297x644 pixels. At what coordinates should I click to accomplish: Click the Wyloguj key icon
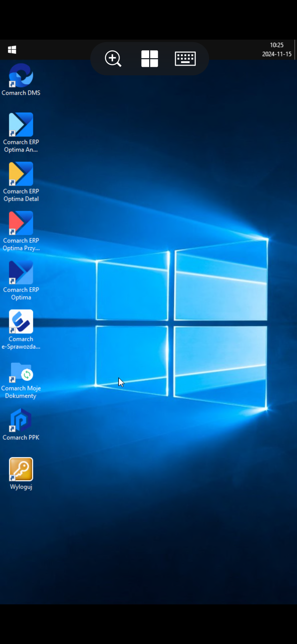tap(21, 469)
